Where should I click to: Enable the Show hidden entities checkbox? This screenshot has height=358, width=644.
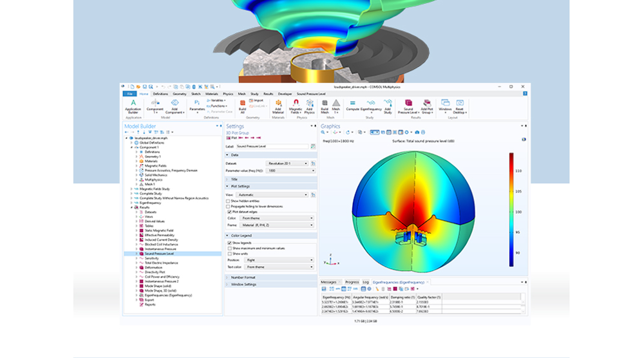[229, 200]
